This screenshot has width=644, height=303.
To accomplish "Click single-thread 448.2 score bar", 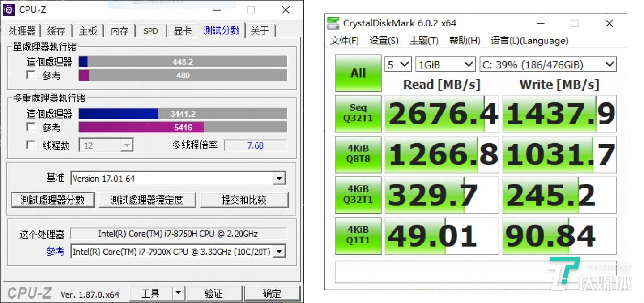I will (x=183, y=62).
